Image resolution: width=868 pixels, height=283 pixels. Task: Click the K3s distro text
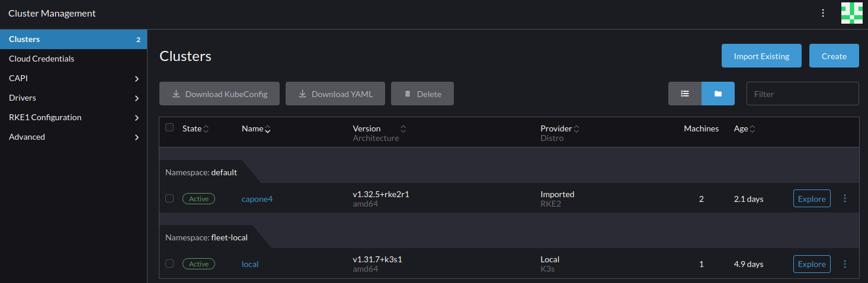pos(548,269)
